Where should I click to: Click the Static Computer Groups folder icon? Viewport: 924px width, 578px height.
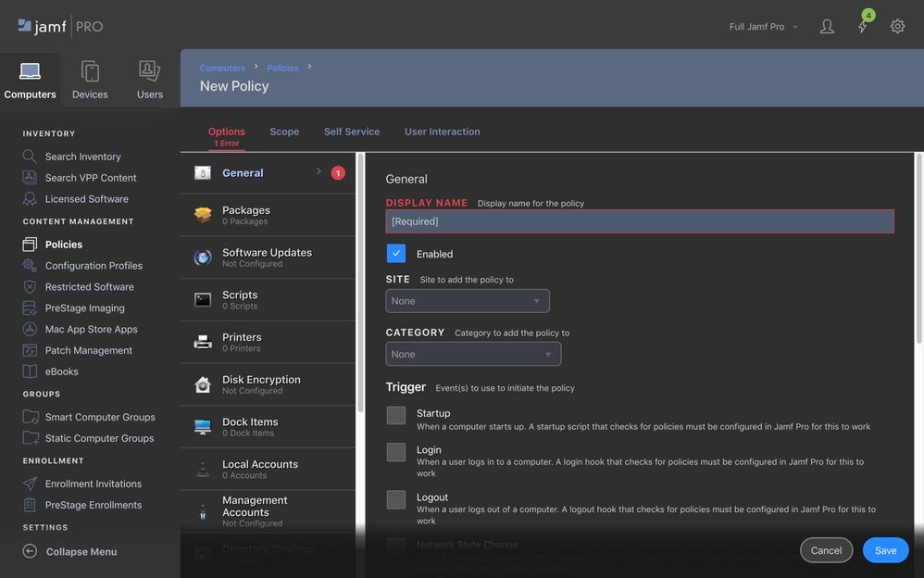(x=31, y=438)
